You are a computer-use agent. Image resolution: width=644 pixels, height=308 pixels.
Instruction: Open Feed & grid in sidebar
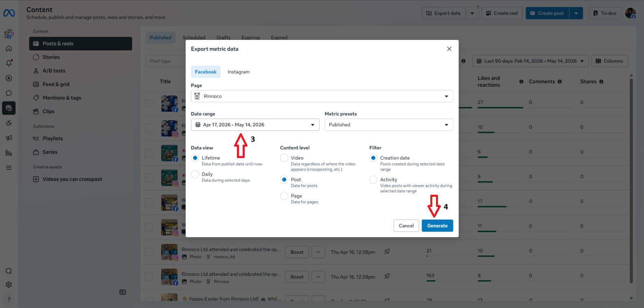(81, 84)
